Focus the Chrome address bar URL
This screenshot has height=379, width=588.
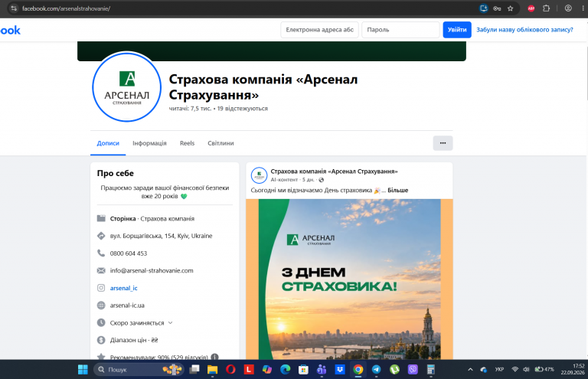pos(66,8)
